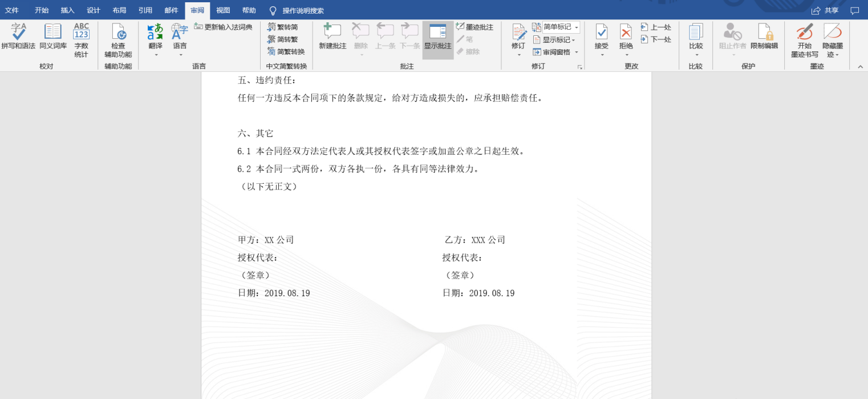Open the comments pane icon beside 共享

point(854,10)
